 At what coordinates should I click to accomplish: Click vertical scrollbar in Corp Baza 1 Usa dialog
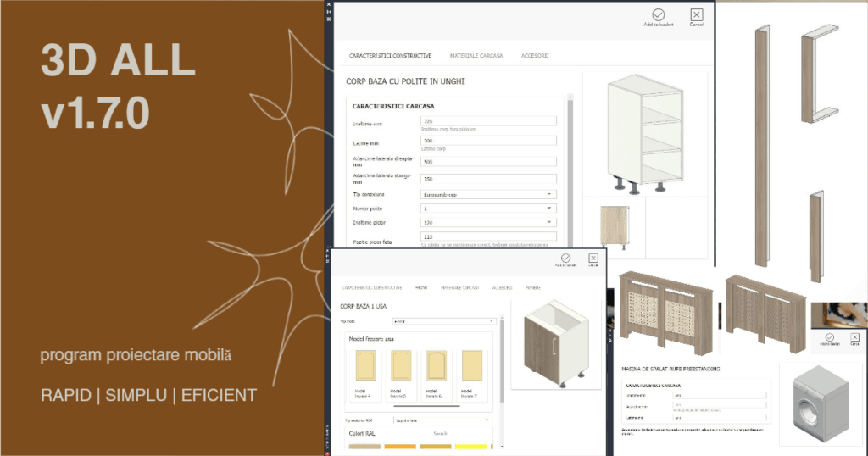coord(502,359)
